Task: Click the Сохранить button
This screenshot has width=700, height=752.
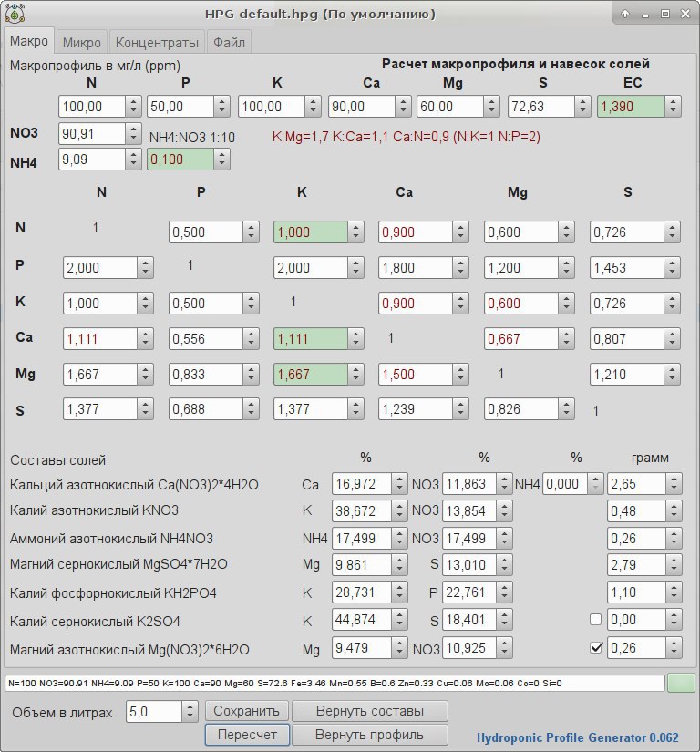Action: (246, 711)
